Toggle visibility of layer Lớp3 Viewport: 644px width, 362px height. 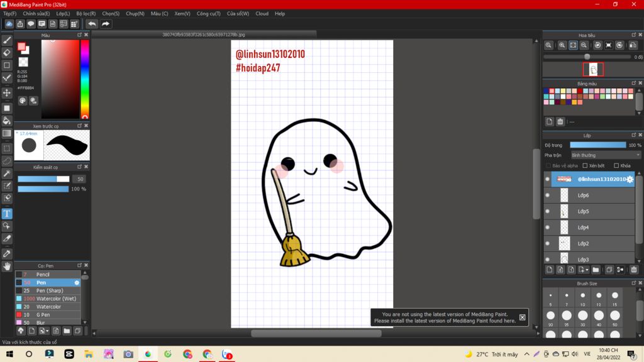[548, 260]
